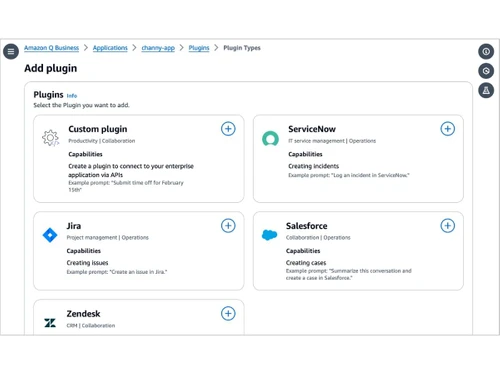Screen dimensions: 500x375
Task: Click the 'Create an issue in Jira' example prompt
Action: point(117,272)
